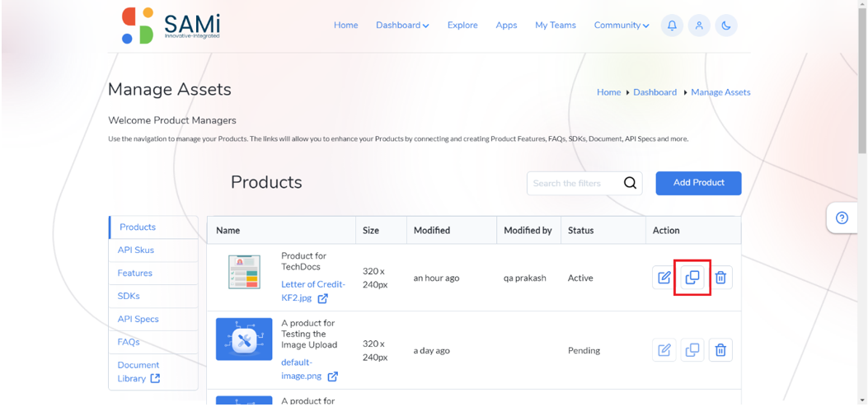Open external link icon beside default-image.png
The width and height of the screenshot is (868, 407).
pyautogui.click(x=333, y=377)
